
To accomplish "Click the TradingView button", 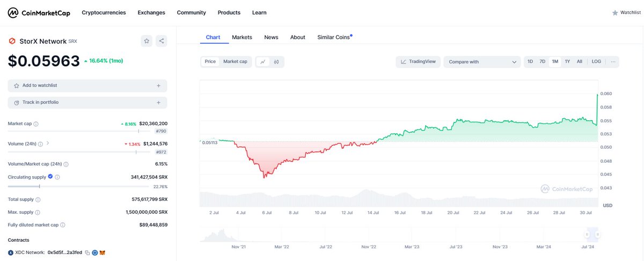I will click(418, 62).
